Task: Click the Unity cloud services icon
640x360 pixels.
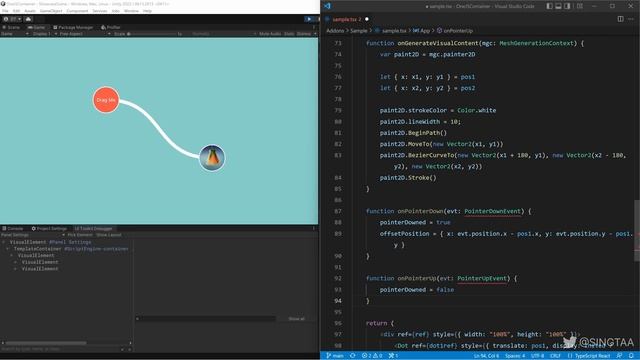Action: click(x=28, y=19)
